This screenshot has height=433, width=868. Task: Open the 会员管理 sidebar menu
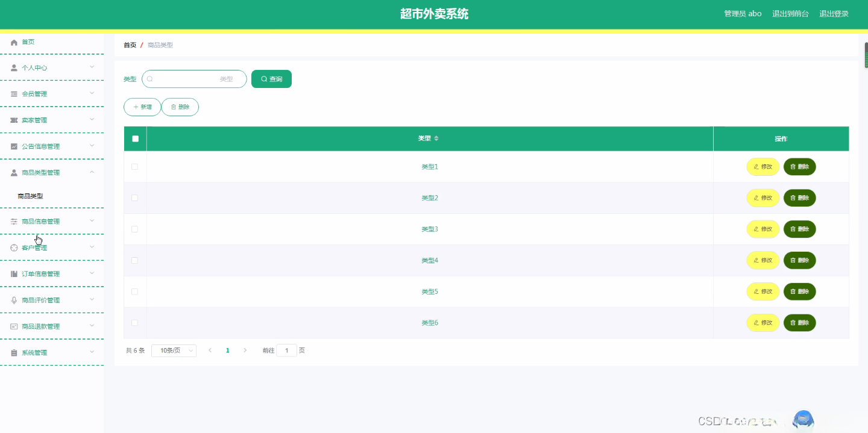52,94
